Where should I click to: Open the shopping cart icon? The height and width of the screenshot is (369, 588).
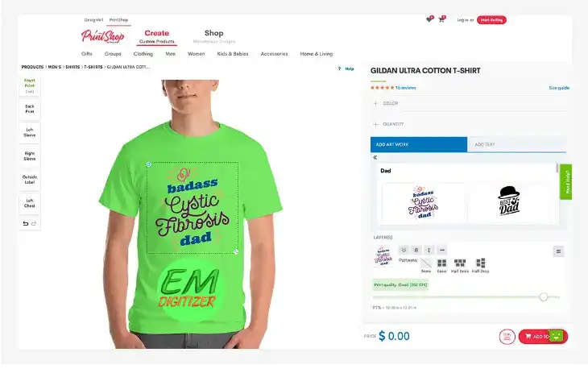441,19
